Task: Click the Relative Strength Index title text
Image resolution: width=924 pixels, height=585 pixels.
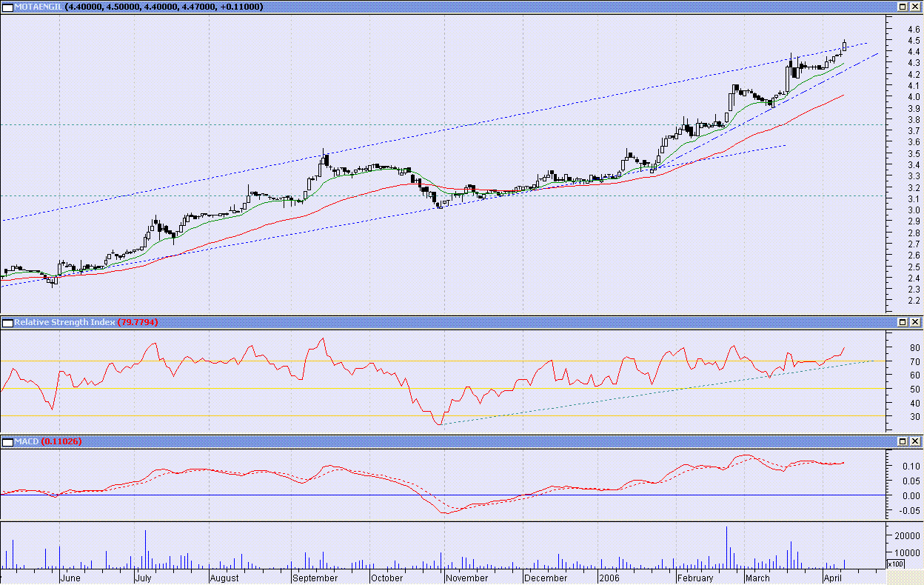Action: (64, 322)
